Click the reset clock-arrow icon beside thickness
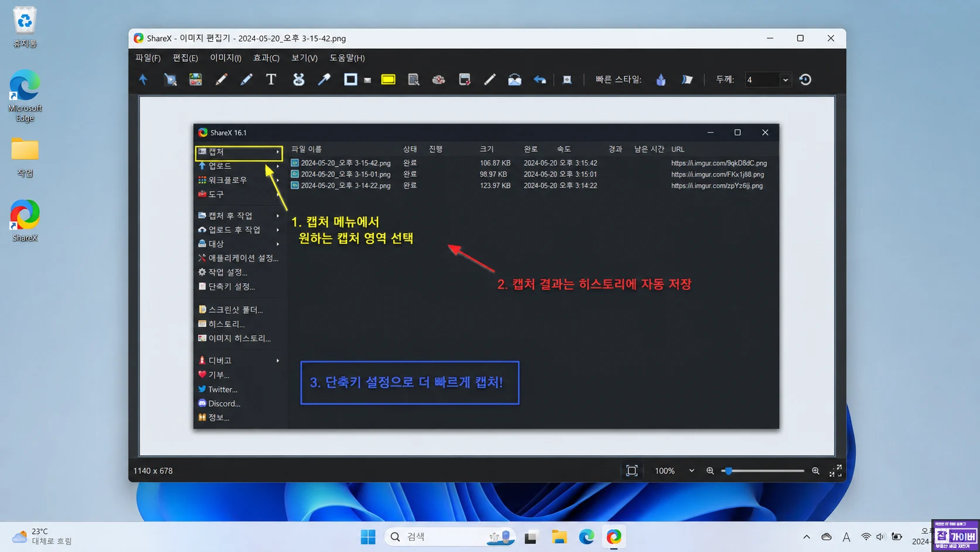The image size is (980, 552). pyautogui.click(x=805, y=79)
